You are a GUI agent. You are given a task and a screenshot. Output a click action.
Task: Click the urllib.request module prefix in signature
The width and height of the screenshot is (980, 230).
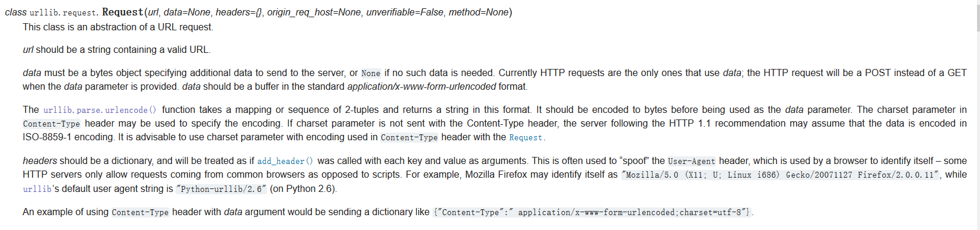click(x=63, y=12)
